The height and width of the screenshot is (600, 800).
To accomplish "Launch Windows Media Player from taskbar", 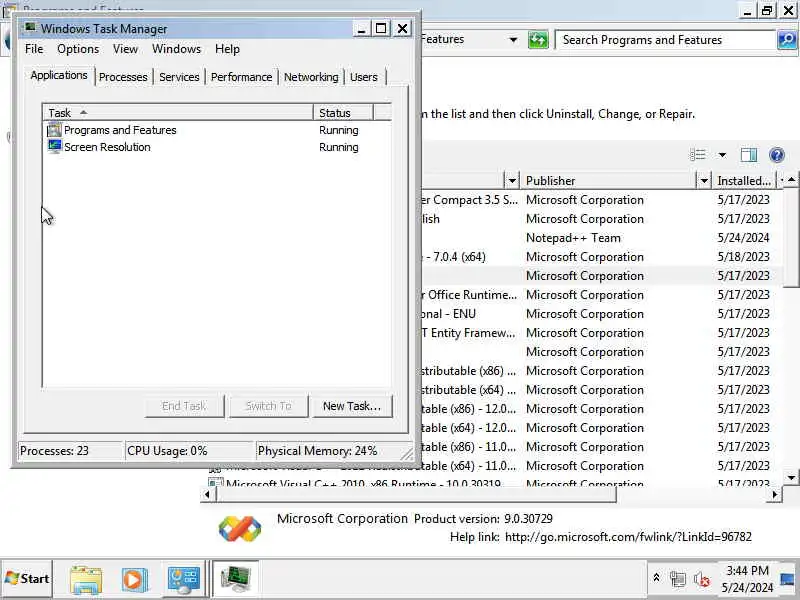I will (x=135, y=579).
